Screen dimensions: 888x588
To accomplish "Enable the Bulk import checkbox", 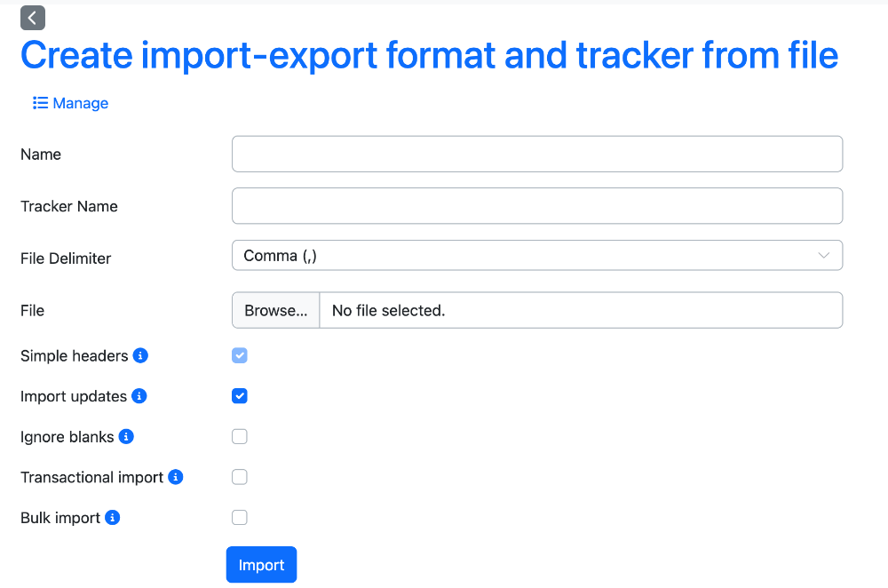I will pos(240,518).
